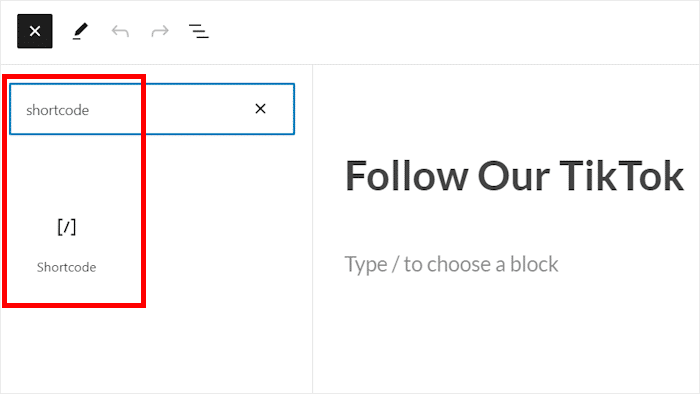Expand the Tools mode selector pencil
700x394 pixels.
pos(80,31)
